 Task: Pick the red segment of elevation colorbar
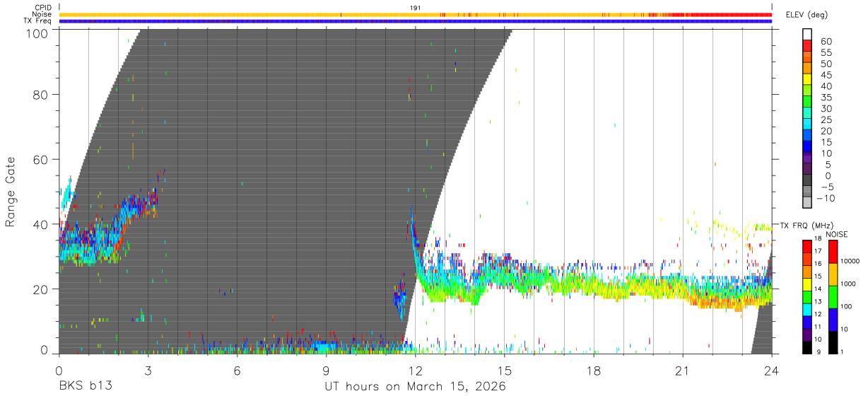point(807,46)
